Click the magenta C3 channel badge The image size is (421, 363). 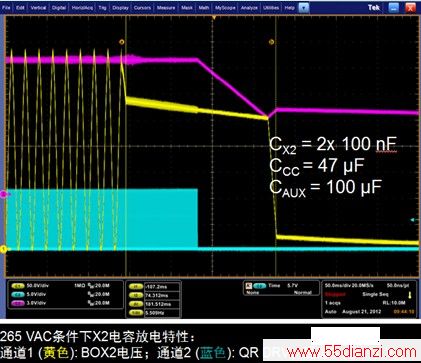click(x=18, y=303)
